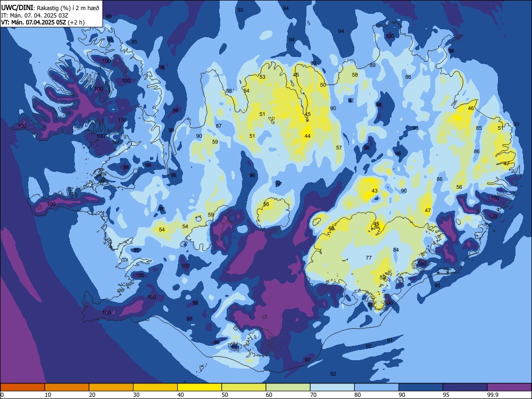The height and width of the screenshot is (399, 532).
Task: Click the humidity value '58' on the map
Action: point(355,74)
